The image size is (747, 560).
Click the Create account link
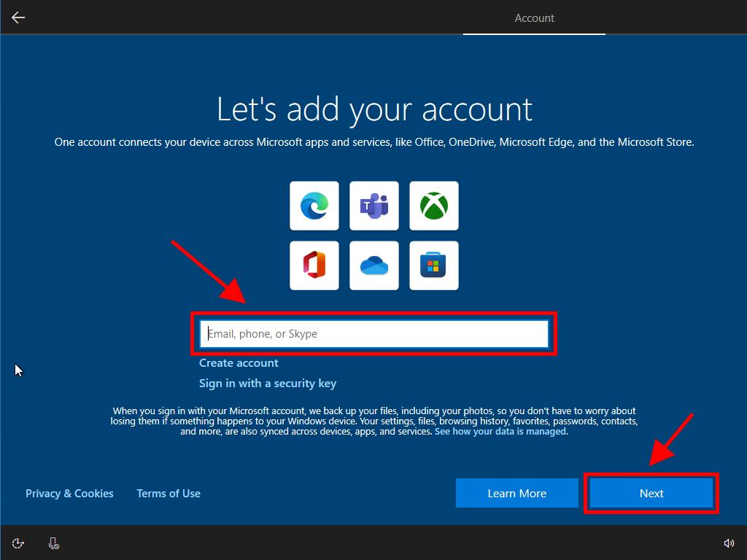pos(239,363)
